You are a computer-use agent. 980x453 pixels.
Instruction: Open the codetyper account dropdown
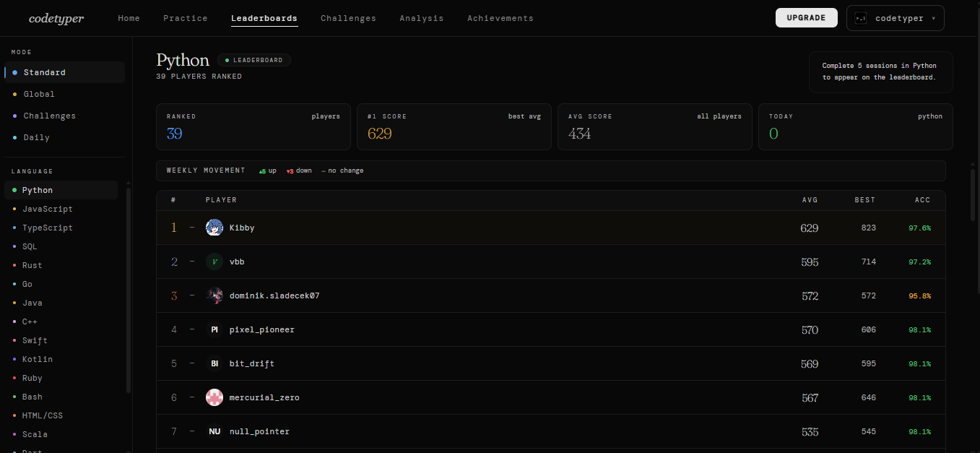[x=895, y=18]
